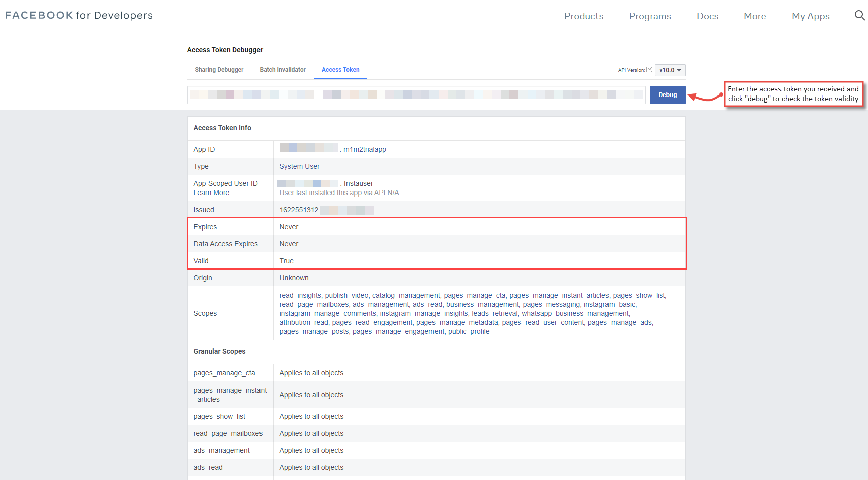
Task: Open the m1m2trialapp app link
Action: (x=365, y=149)
